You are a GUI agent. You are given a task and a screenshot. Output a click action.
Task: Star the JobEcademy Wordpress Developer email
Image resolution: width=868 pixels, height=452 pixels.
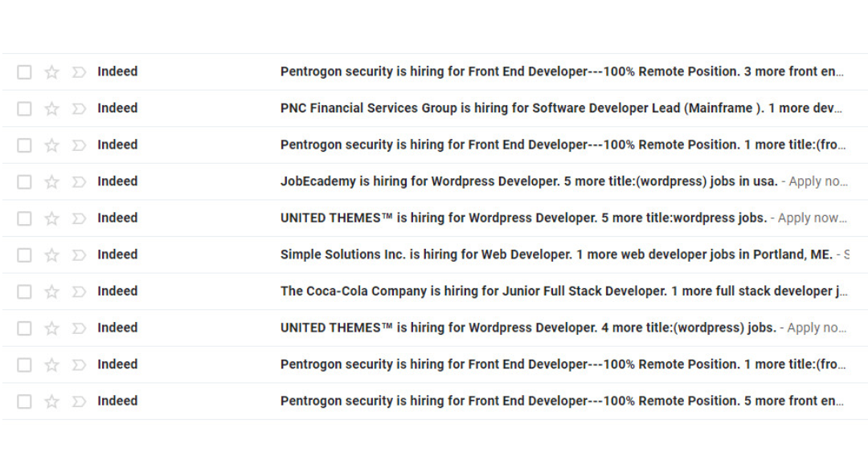click(51, 181)
